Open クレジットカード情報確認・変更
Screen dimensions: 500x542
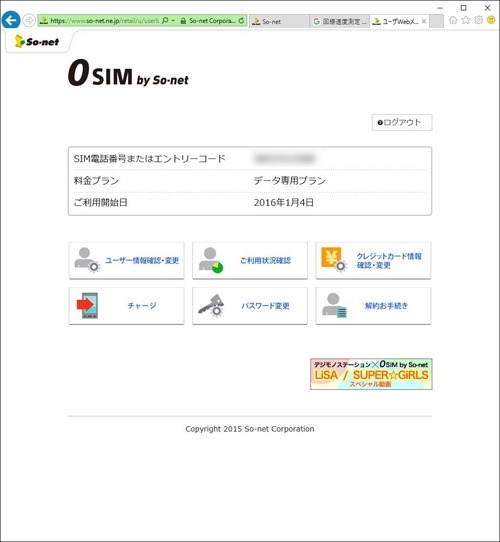coord(373,260)
